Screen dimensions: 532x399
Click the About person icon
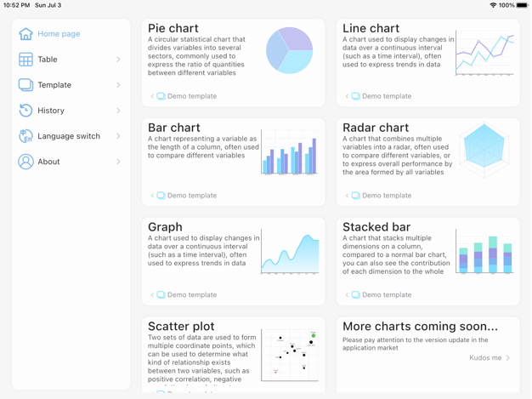tap(25, 162)
